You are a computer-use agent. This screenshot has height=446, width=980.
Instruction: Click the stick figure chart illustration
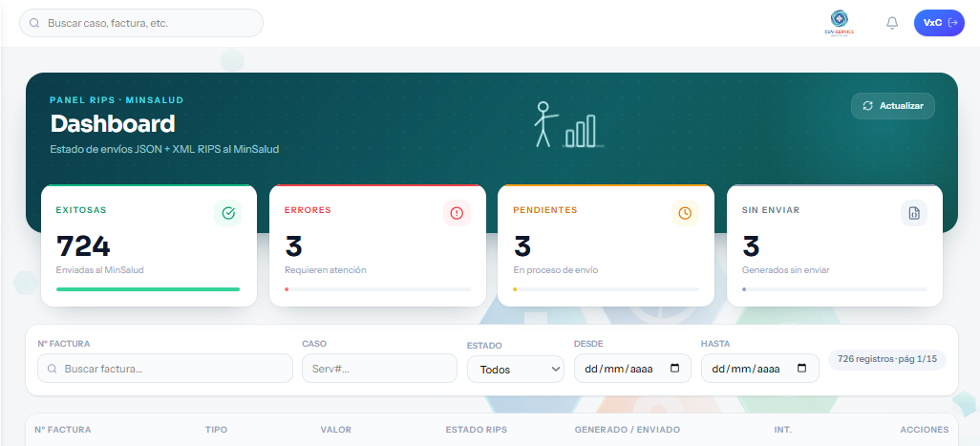(x=568, y=124)
